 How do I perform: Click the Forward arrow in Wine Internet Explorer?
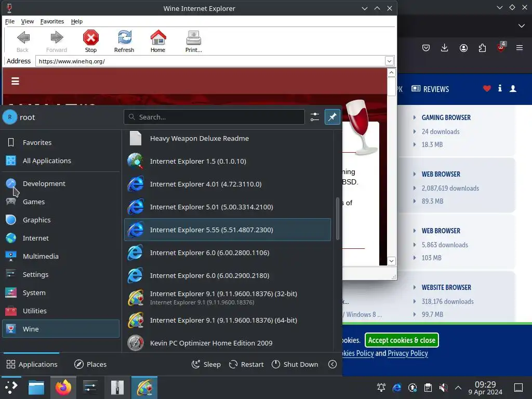(x=57, y=37)
